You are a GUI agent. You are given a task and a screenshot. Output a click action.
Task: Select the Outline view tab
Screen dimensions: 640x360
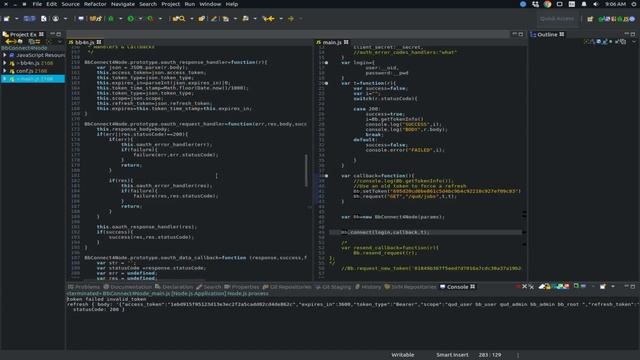click(547, 35)
